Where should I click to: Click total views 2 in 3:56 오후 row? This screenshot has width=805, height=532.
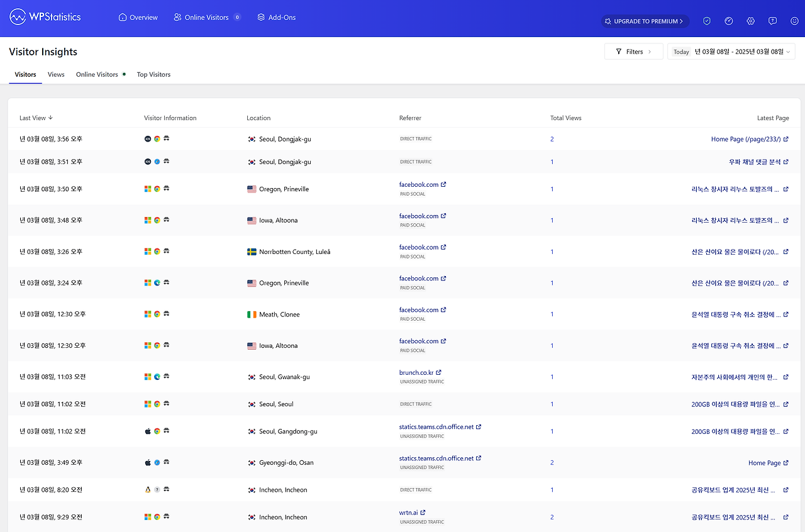point(552,139)
